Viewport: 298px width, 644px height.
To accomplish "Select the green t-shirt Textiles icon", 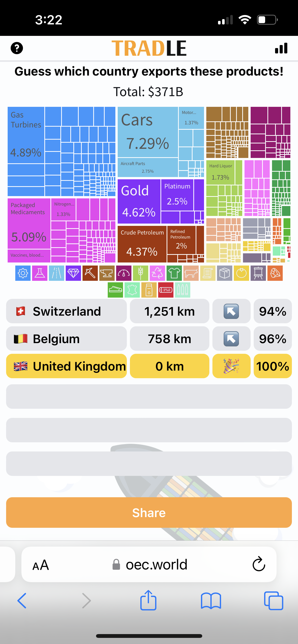I will 174,273.
